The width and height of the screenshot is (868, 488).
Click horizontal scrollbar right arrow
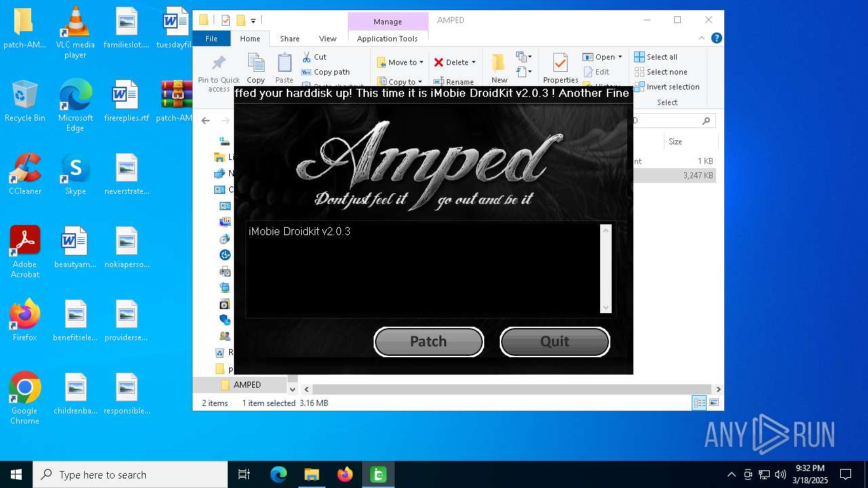click(718, 389)
